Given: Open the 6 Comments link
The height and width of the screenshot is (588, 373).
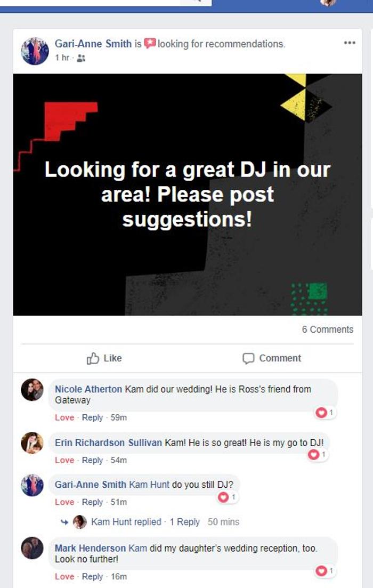Looking at the screenshot, I should (328, 329).
